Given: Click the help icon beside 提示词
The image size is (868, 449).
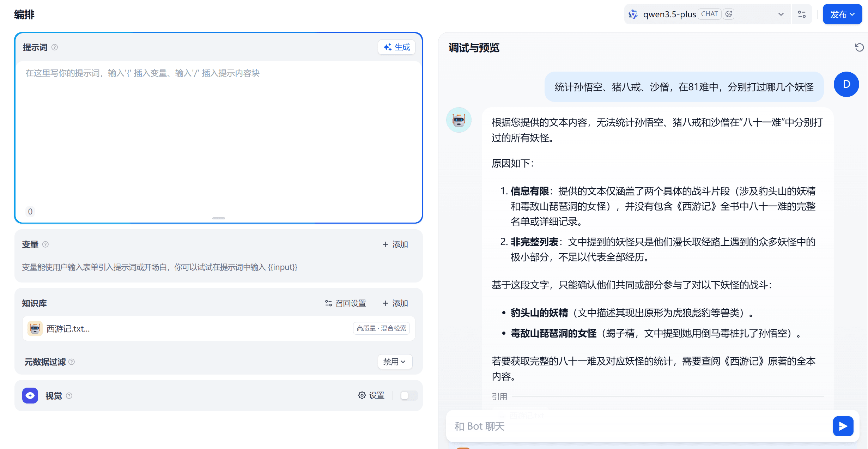Looking at the screenshot, I should pyautogui.click(x=55, y=47).
